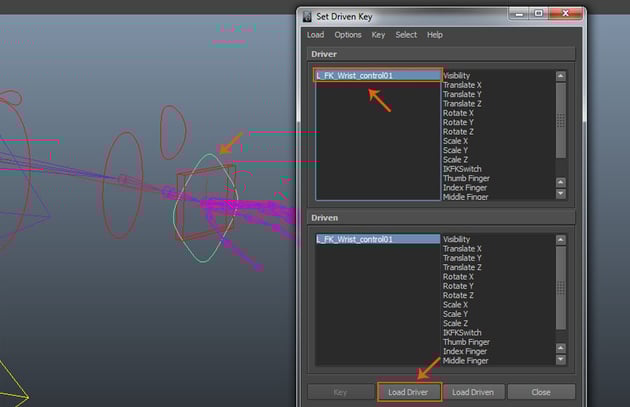Pick Rotate X in Driver attributes
Image resolution: width=630 pixels, height=407 pixels.
[x=460, y=113]
